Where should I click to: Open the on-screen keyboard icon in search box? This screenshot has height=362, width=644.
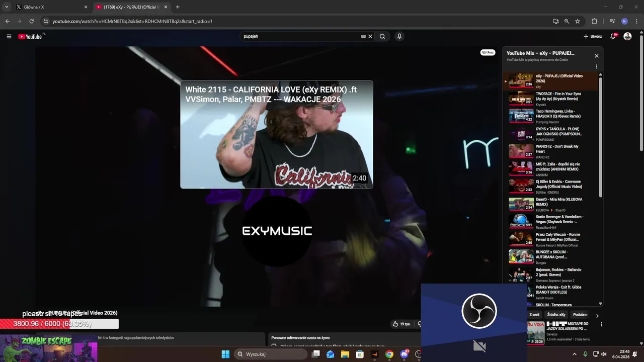coord(363,36)
